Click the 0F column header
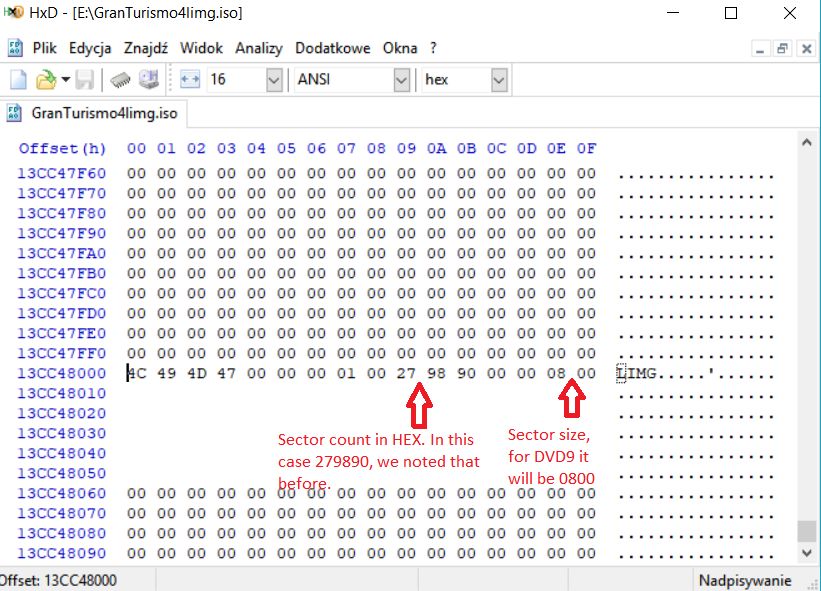 point(586,149)
